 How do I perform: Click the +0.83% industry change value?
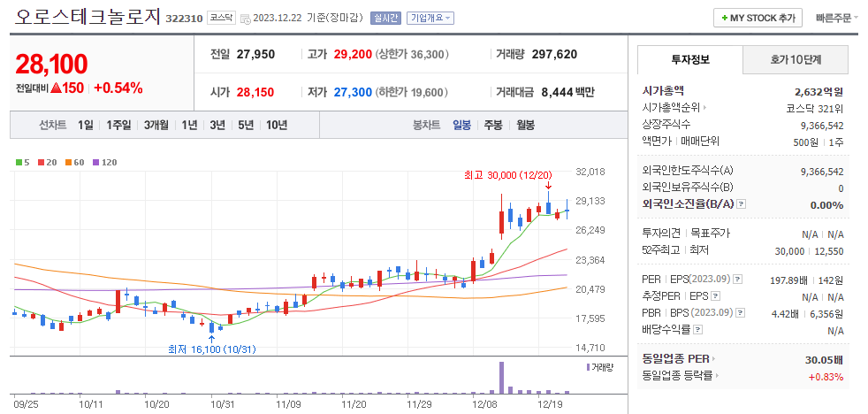(x=826, y=377)
